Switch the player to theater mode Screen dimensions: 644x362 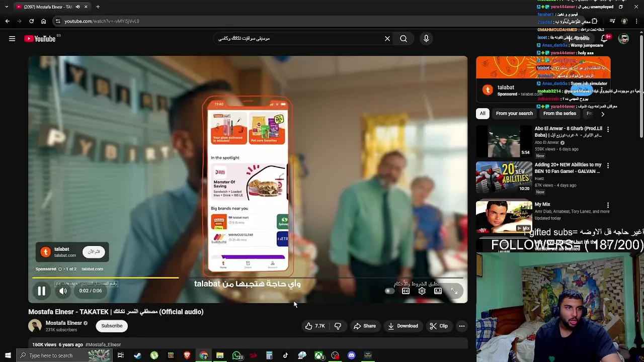pos(438,291)
